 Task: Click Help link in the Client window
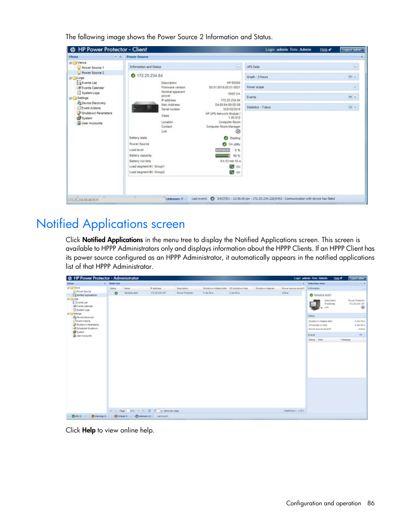(x=324, y=50)
